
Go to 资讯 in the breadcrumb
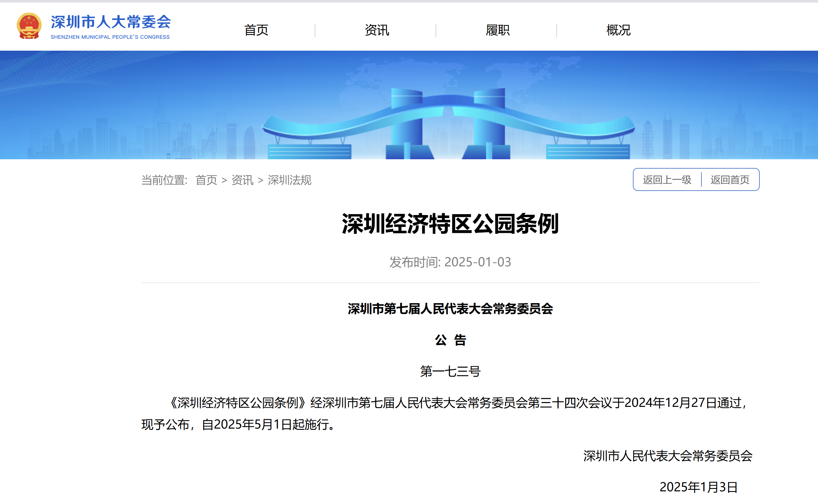tap(242, 180)
